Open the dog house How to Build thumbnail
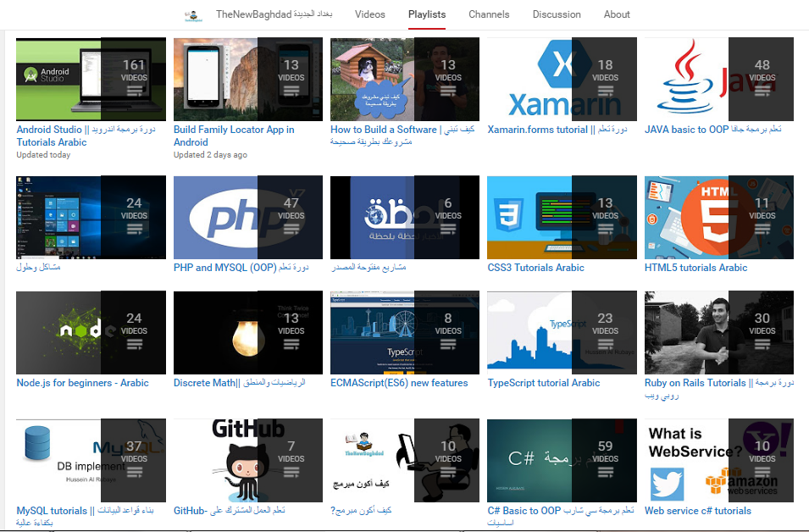The image size is (809, 532). 405,79
